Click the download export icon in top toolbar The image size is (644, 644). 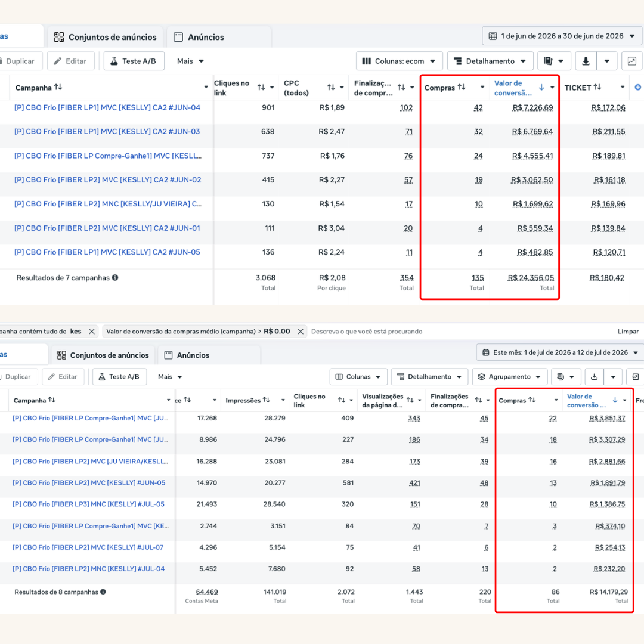point(586,61)
